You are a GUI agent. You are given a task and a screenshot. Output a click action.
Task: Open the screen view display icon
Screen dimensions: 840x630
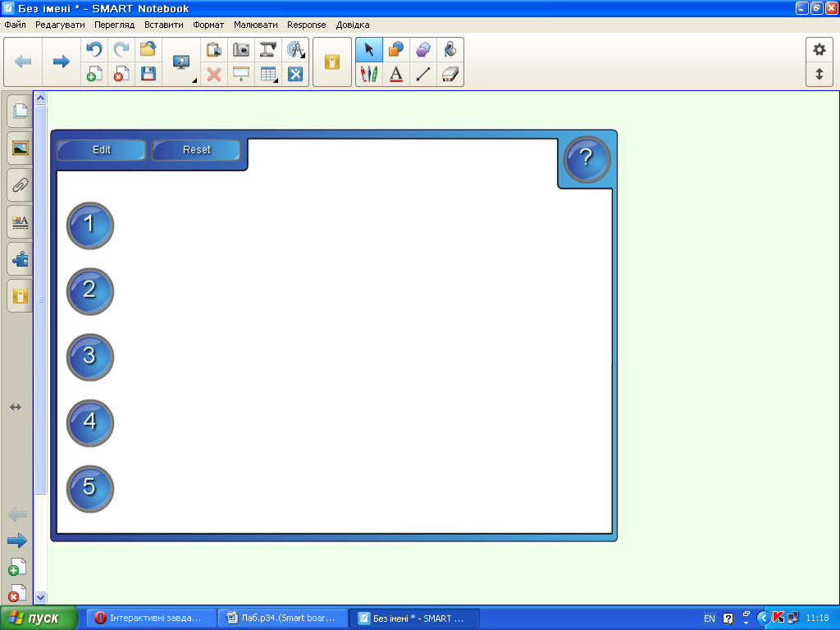(181, 62)
